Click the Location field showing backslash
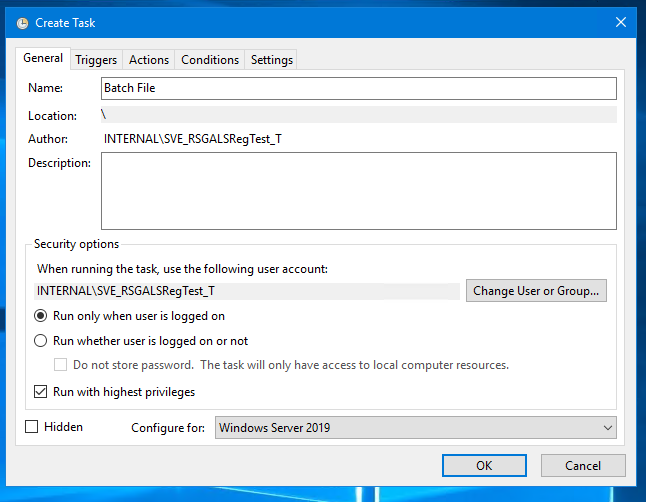Screen dimensions: 646x502 pyautogui.click(x=358, y=115)
